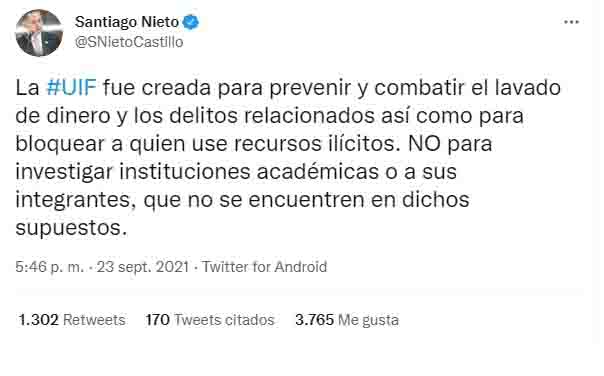
Task: Click the word supuestos ending the tweet
Action: (x=71, y=228)
